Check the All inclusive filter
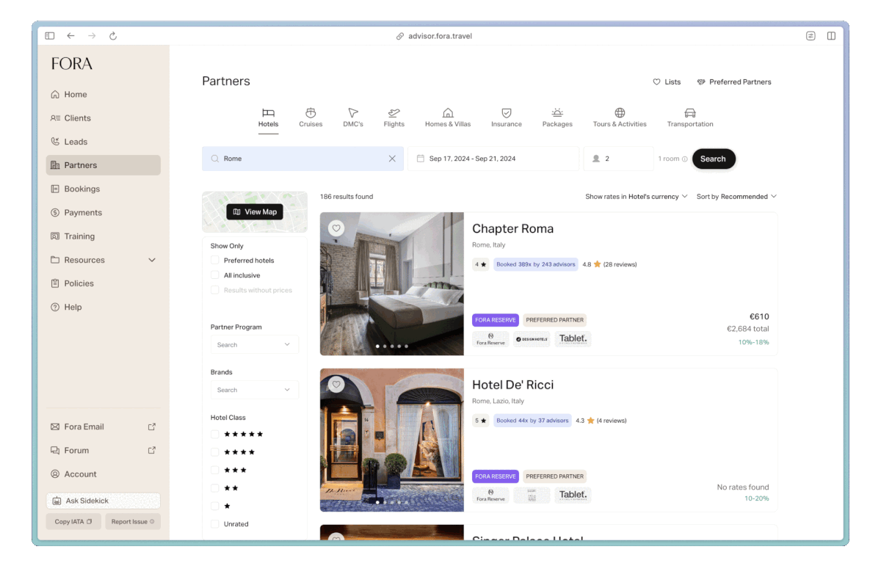The height and width of the screenshot is (588, 881). (214, 275)
